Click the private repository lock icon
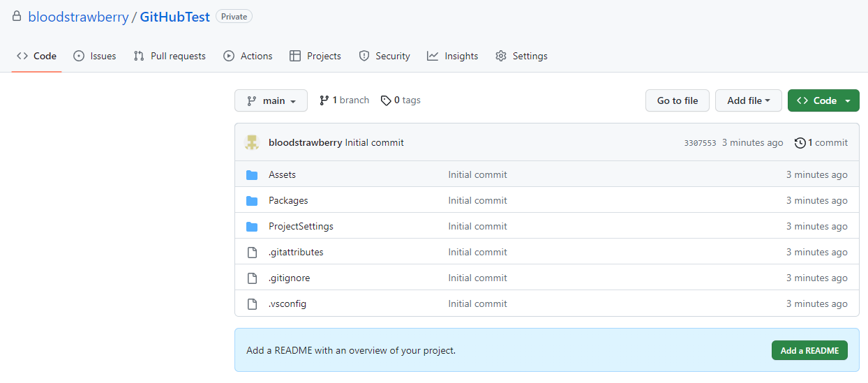 click(x=17, y=16)
